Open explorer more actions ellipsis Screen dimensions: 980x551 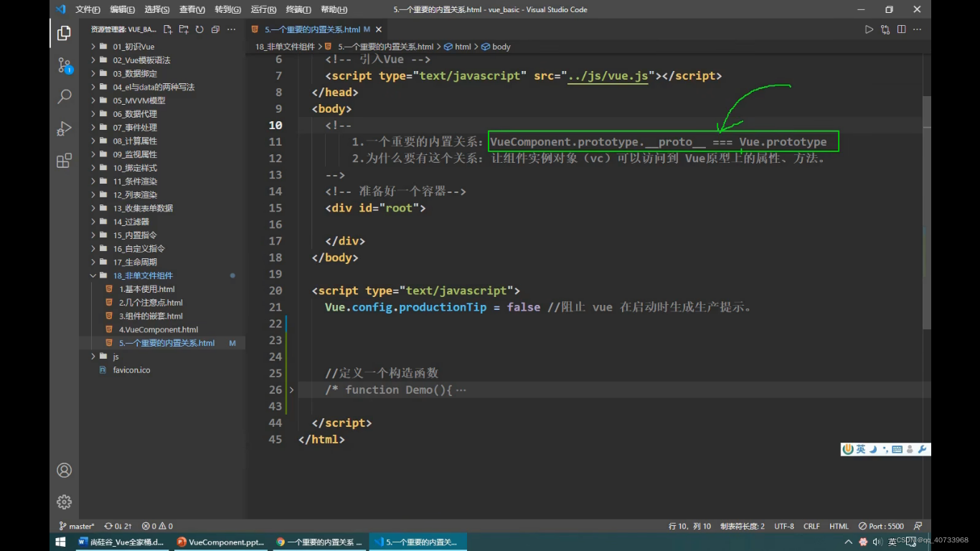(x=231, y=29)
